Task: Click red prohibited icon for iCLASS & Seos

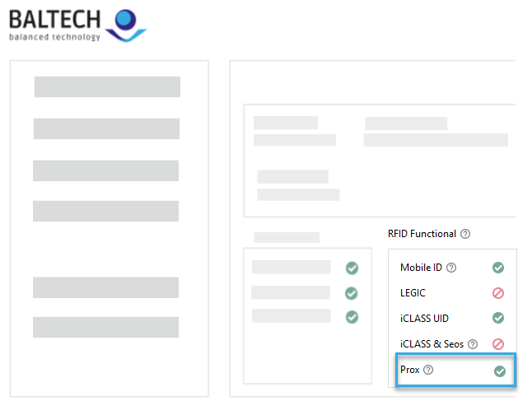Action: coord(498,344)
